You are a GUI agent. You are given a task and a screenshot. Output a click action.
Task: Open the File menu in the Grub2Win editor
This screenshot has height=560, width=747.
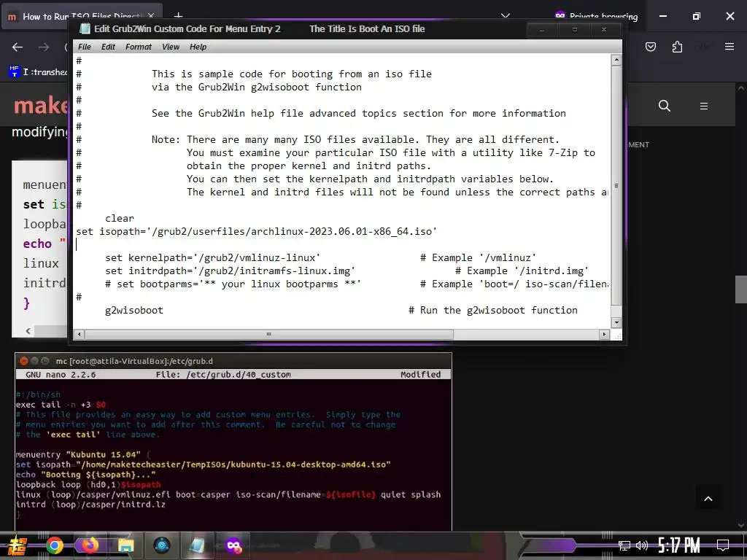[x=85, y=47]
